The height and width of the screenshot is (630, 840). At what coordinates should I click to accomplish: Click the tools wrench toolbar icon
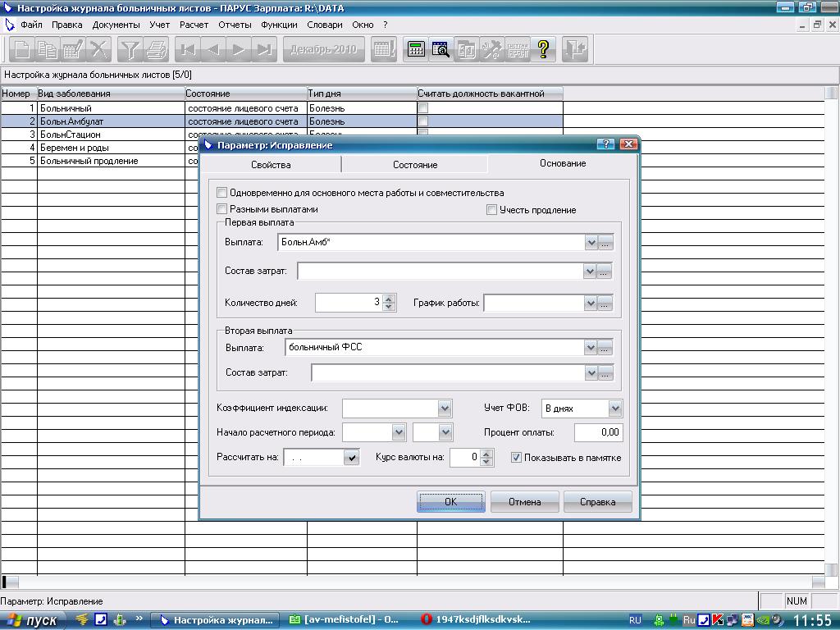(x=492, y=50)
